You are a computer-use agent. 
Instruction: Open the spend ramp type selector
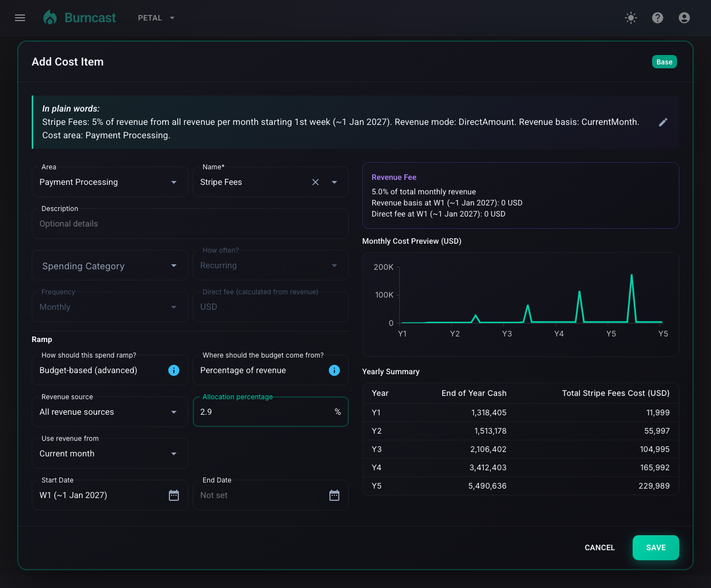tap(110, 370)
